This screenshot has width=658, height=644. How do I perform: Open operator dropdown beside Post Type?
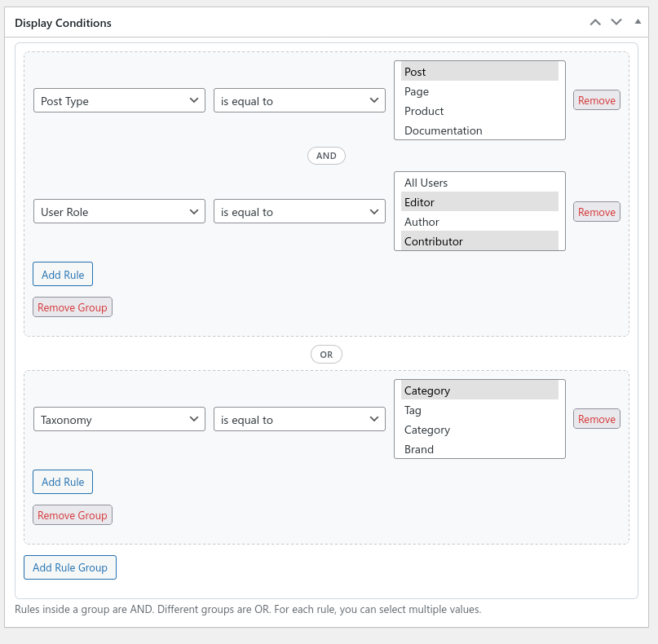(299, 100)
